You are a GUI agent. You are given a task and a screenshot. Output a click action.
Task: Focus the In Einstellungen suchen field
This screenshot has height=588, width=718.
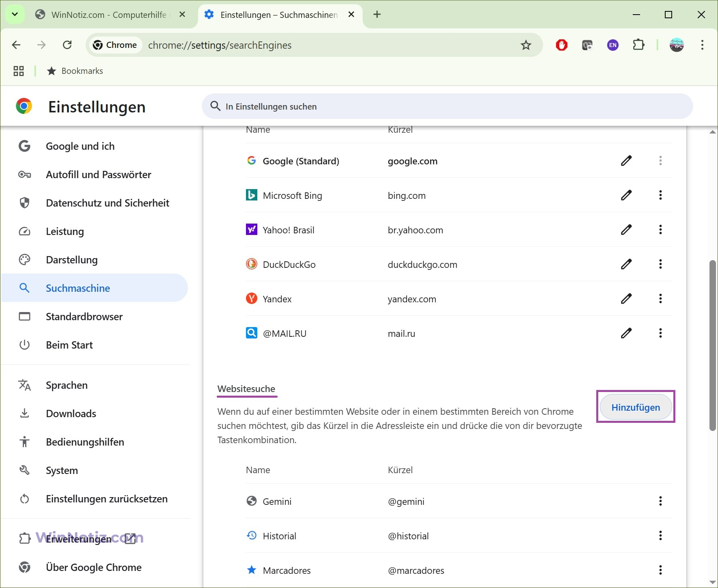point(447,106)
